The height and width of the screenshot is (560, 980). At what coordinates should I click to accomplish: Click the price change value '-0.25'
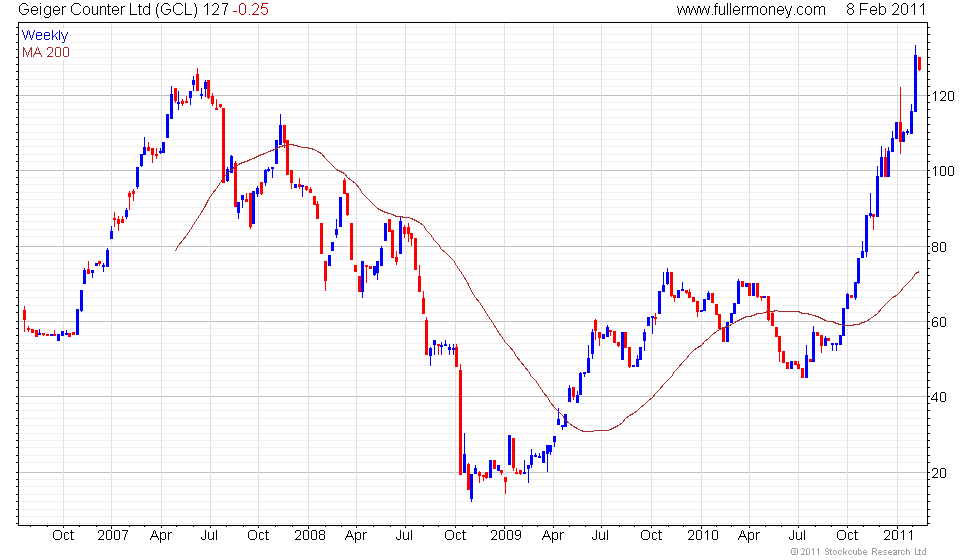(251, 9)
